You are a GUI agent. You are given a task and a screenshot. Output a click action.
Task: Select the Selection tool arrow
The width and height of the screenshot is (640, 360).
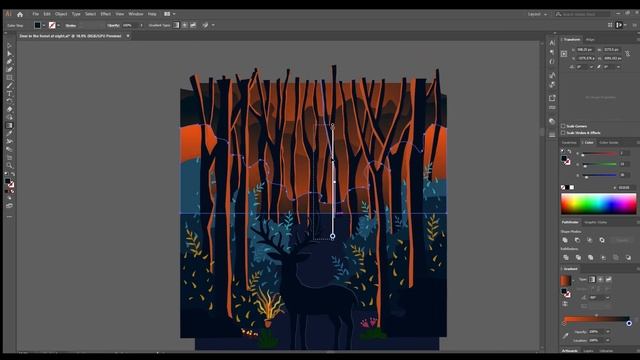pos(9,46)
